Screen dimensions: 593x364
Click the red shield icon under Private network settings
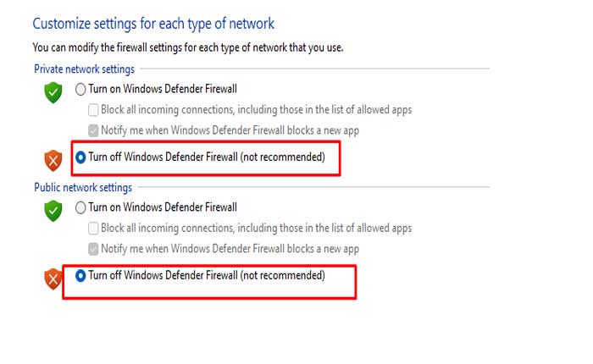(x=53, y=159)
